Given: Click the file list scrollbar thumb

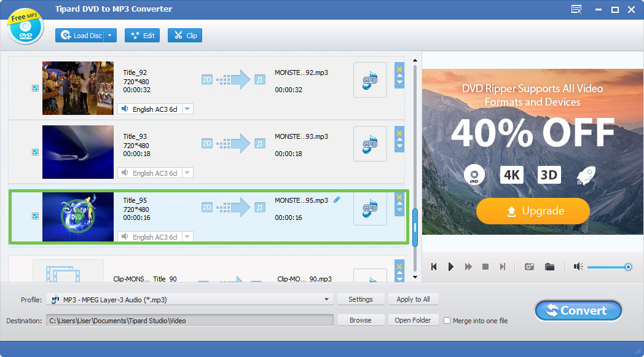Looking at the screenshot, I should (415, 227).
